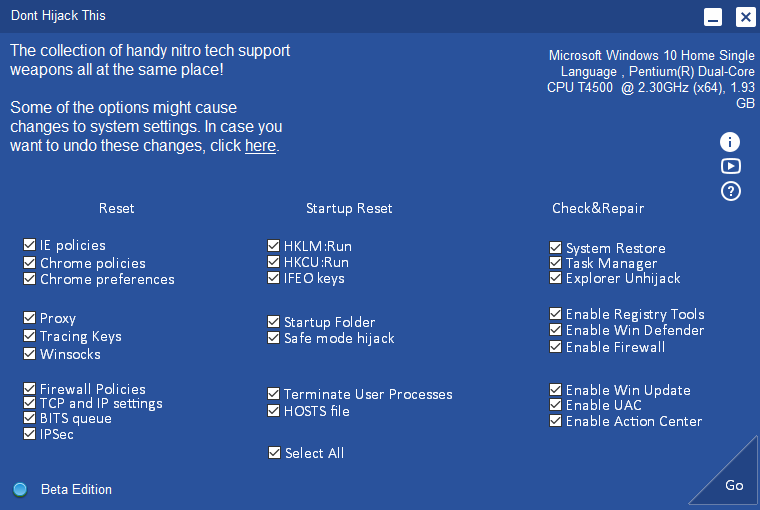
Task: Uncheck Enable UAC option
Action: tap(555, 404)
